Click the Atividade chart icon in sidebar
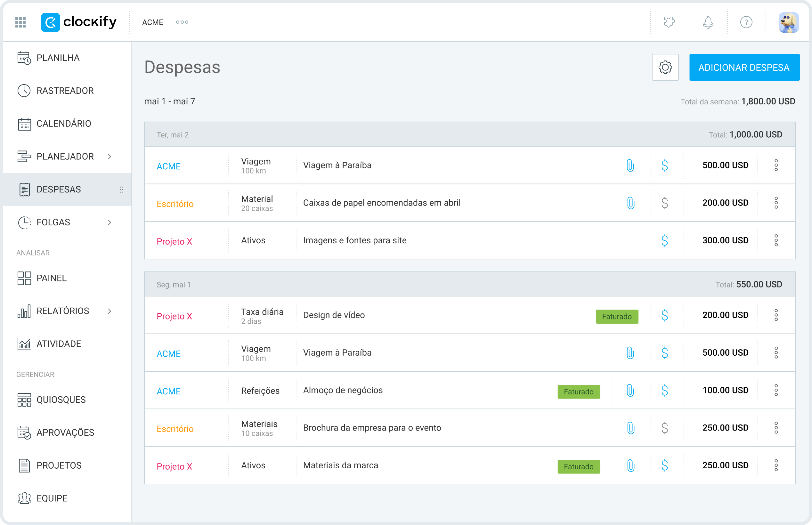812x525 pixels. pos(24,343)
